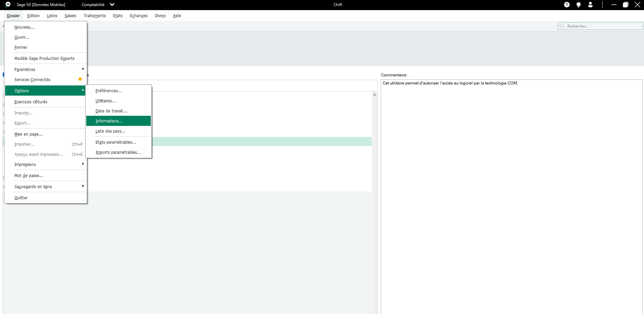Viewport: 644px width, 314px height.
Task: Open Exercices clôturés entry
Action: click(x=46, y=102)
